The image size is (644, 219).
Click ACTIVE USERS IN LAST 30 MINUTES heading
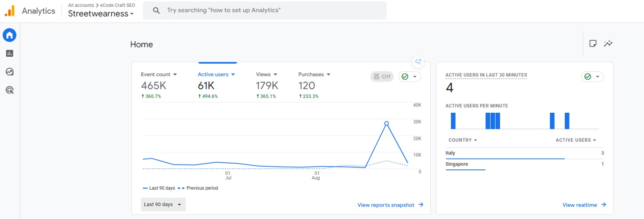(486, 75)
